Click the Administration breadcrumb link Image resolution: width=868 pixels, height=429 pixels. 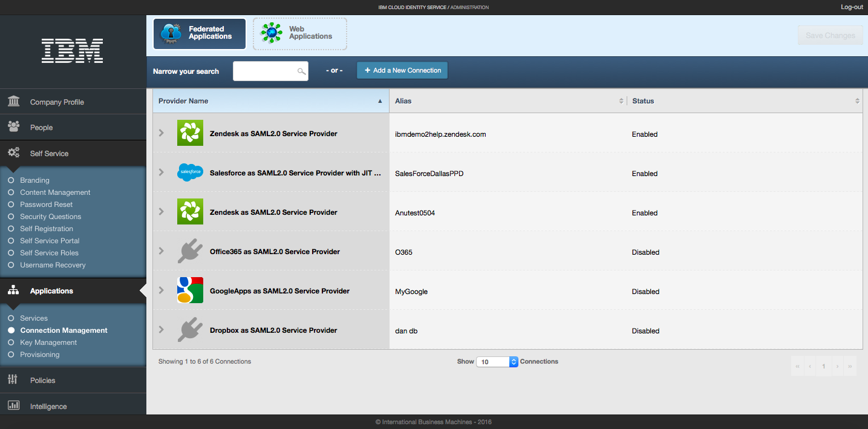(x=469, y=7)
